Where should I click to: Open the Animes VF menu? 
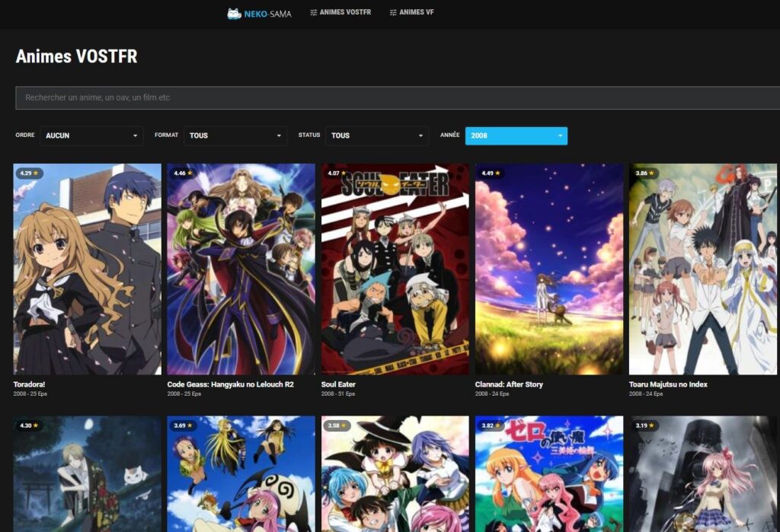coord(411,12)
